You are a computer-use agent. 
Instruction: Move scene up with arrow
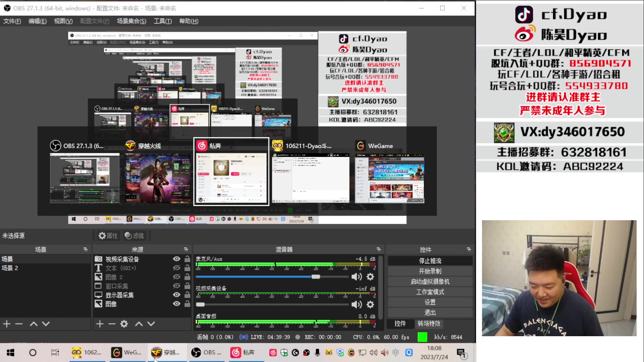click(34, 324)
